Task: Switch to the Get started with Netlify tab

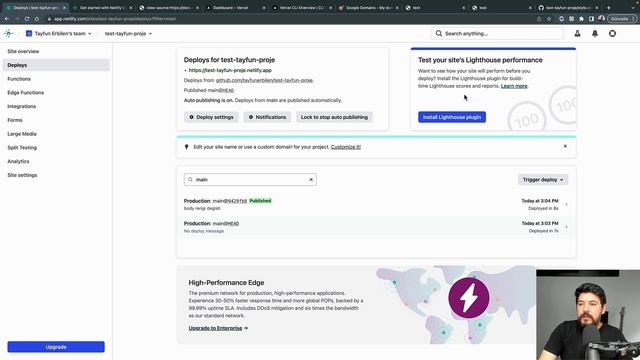Action: [102, 8]
